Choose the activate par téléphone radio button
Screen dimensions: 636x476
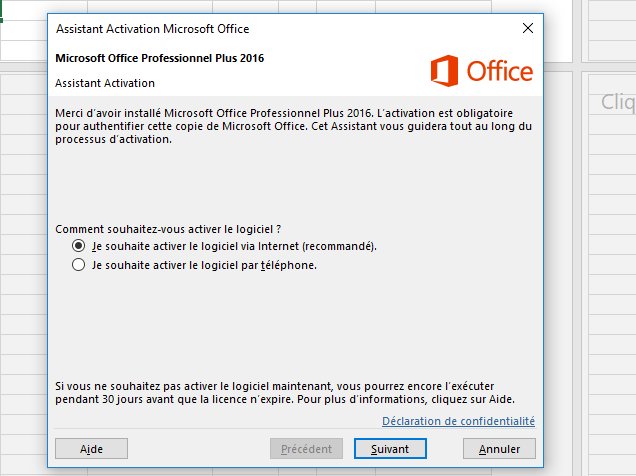click(79, 266)
